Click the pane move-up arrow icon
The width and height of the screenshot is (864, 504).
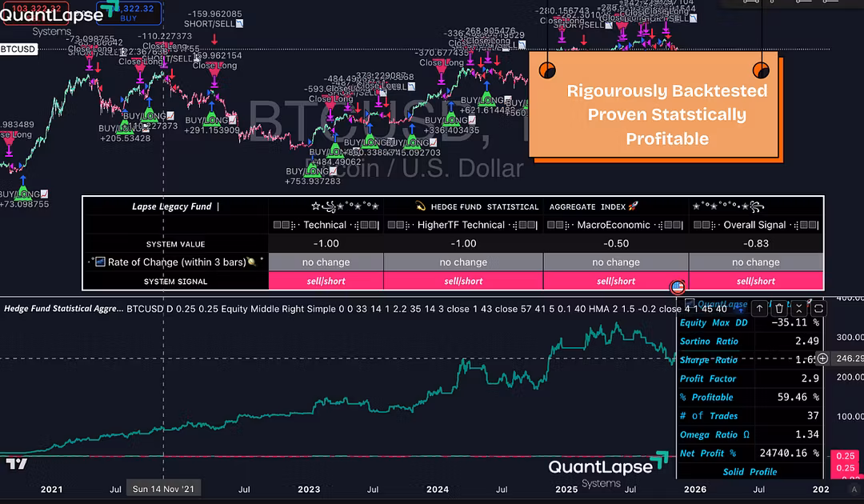760,308
